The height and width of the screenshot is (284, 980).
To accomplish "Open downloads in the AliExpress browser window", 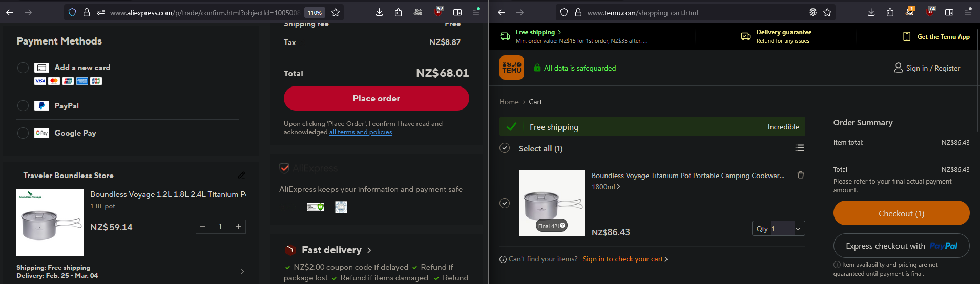I will click(x=379, y=12).
